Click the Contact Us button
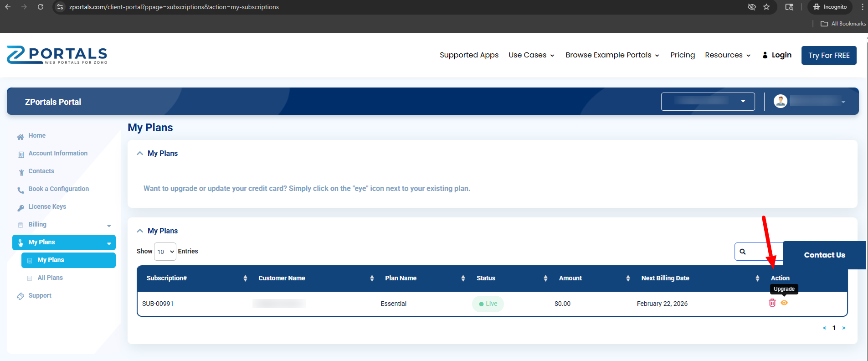 (824, 255)
